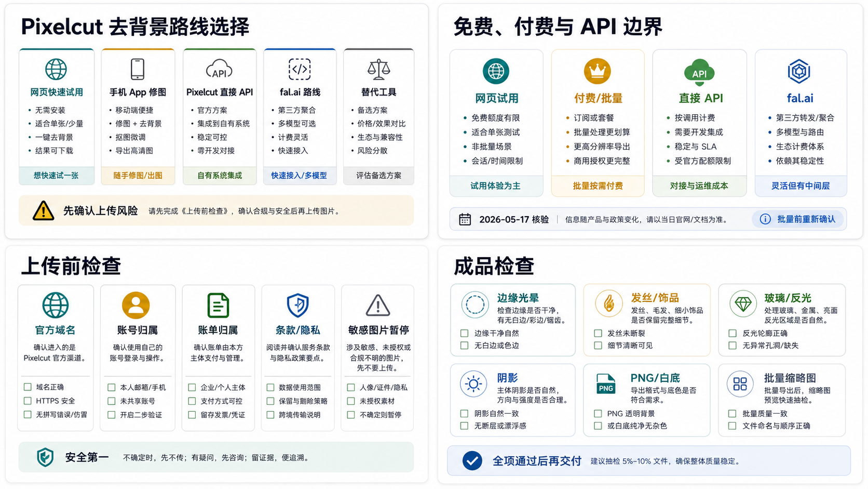
Task: Click the teal globe icon above 网页试用
Action: click(496, 71)
